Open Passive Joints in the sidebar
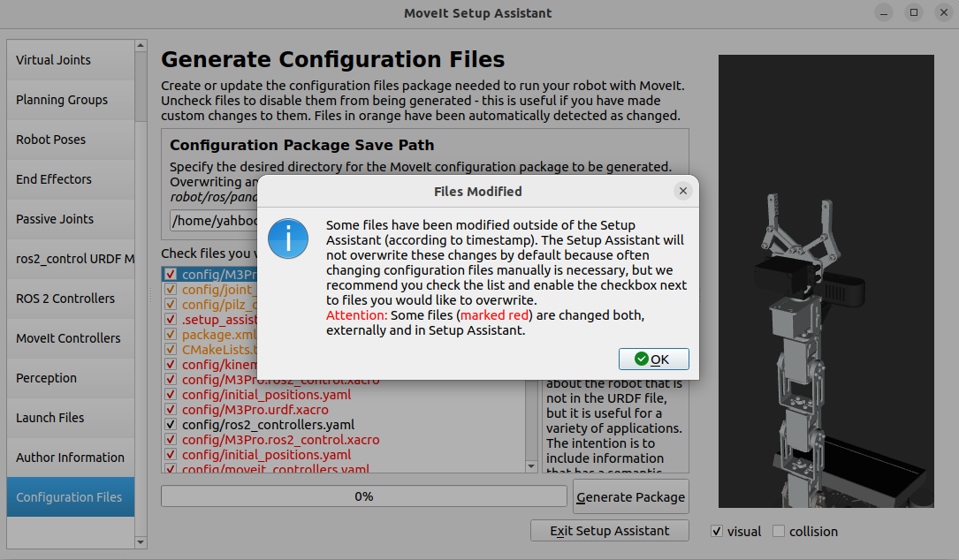 click(x=71, y=219)
